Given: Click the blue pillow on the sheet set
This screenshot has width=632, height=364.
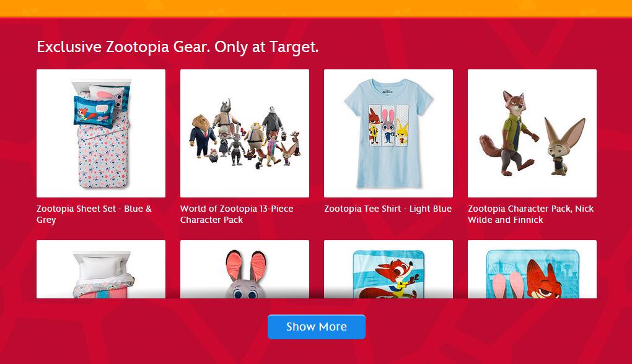Looking at the screenshot, I should pyautogui.click(x=94, y=112).
